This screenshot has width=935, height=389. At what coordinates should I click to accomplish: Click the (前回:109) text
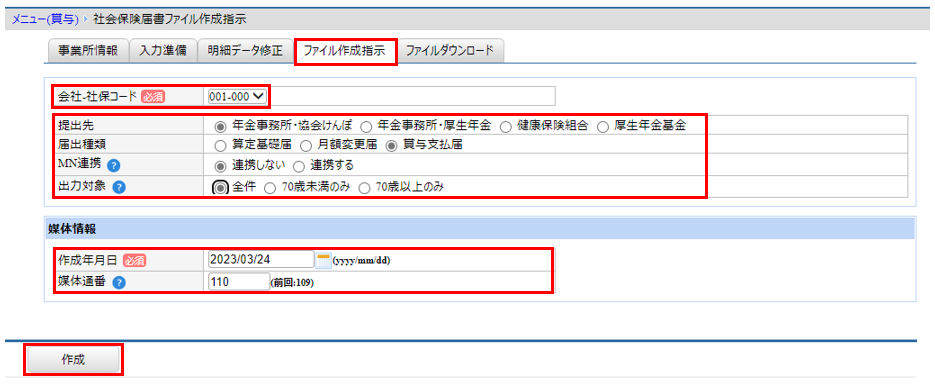[292, 283]
